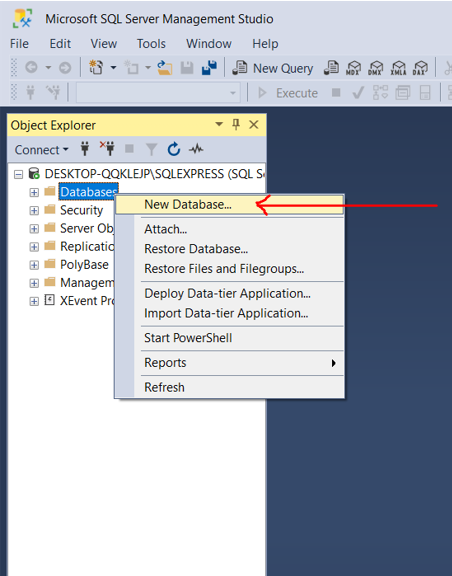Choose Deploy Data-tier Application...
This screenshot has height=576, width=452.
coord(230,294)
